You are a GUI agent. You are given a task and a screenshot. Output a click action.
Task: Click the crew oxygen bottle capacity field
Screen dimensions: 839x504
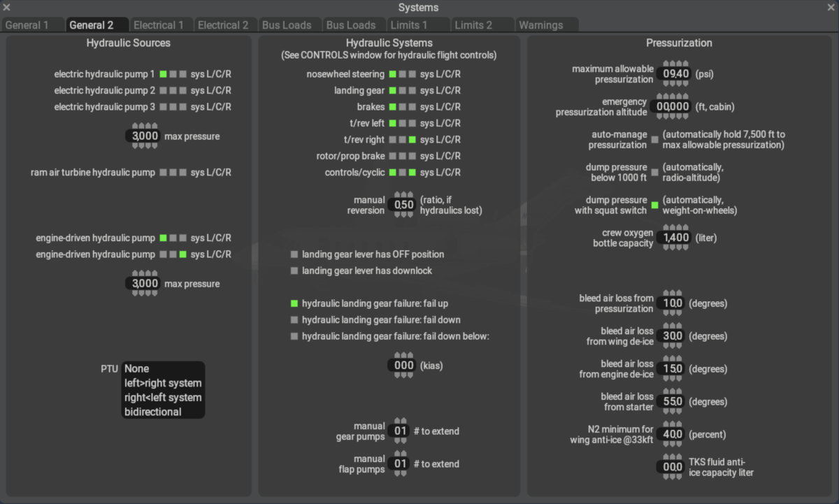click(675, 238)
